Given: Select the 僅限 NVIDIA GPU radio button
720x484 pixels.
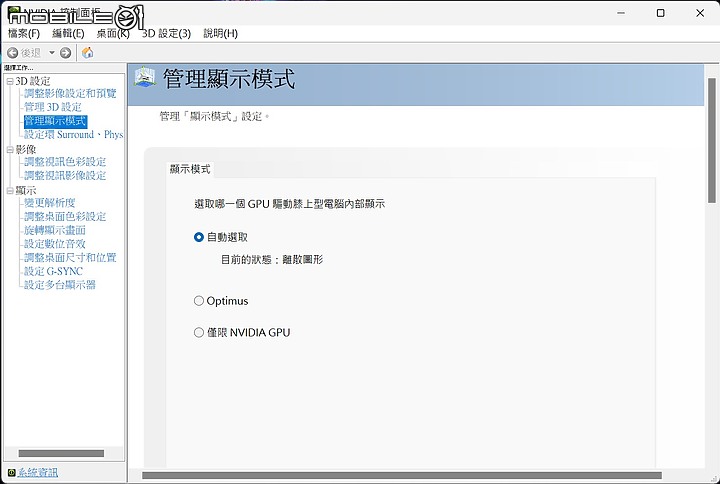Looking at the screenshot, I should (x=199, y=332).
